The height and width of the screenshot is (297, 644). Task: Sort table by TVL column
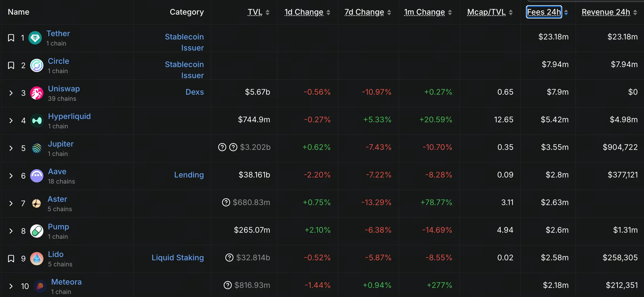point(255,12)
